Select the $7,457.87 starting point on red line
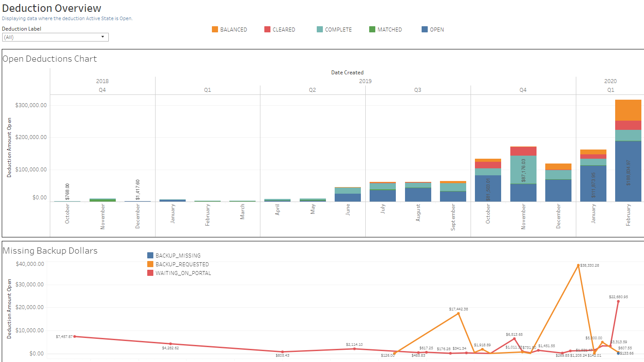Screen dimensions: 644x362 [x=75, y=337]
